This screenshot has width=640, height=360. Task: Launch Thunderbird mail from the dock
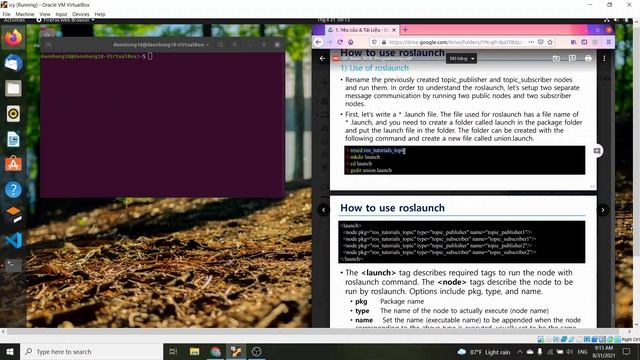pos(13,63)
